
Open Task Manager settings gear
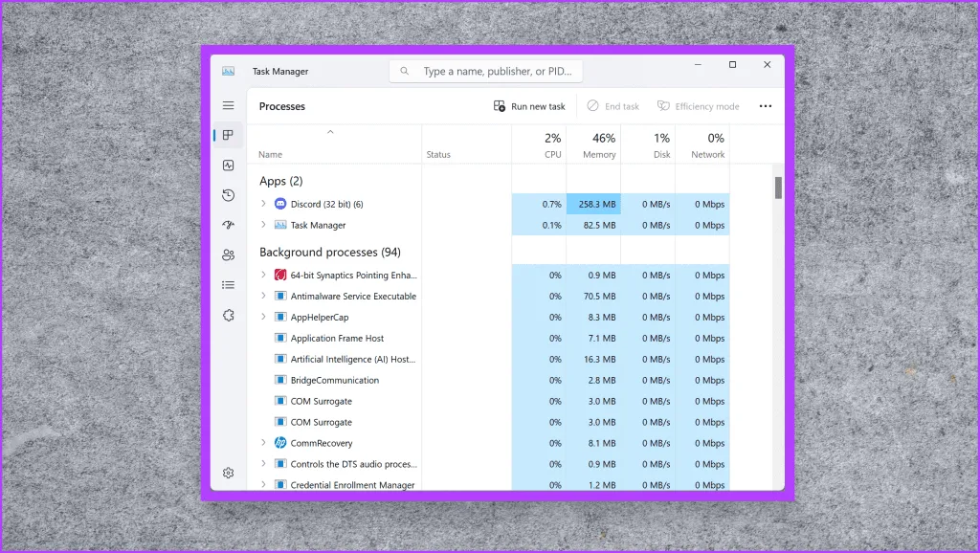(228, 473)
